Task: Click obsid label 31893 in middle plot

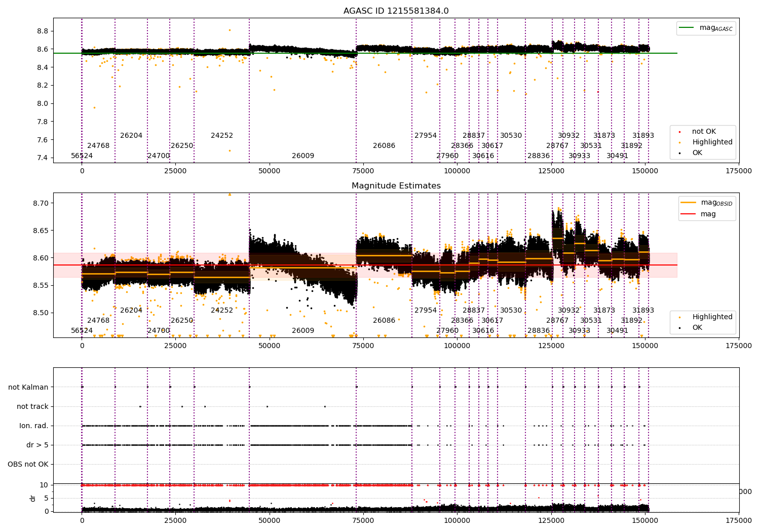Action: click(x=643, y=310)
